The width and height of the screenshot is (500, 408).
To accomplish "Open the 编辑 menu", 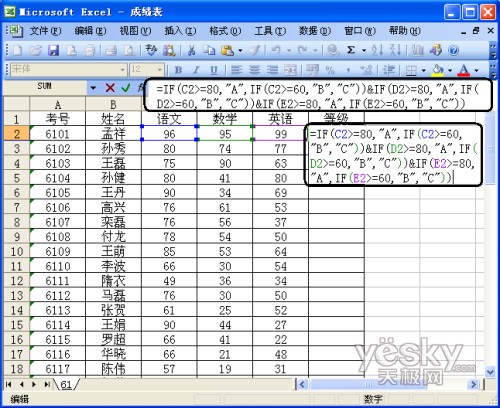I will [x=90, y=31].
